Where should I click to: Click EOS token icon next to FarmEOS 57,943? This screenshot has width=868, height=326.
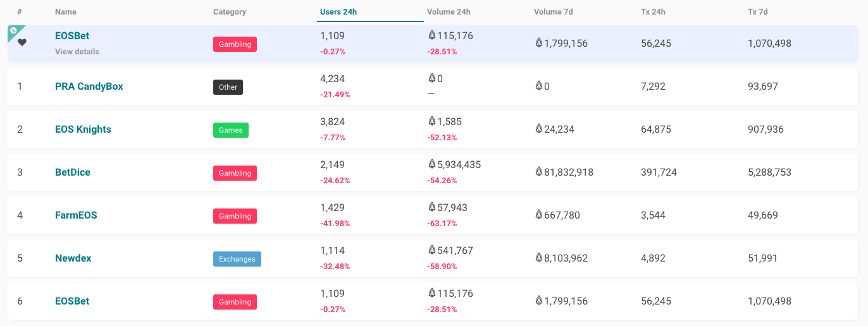point(432,207)
